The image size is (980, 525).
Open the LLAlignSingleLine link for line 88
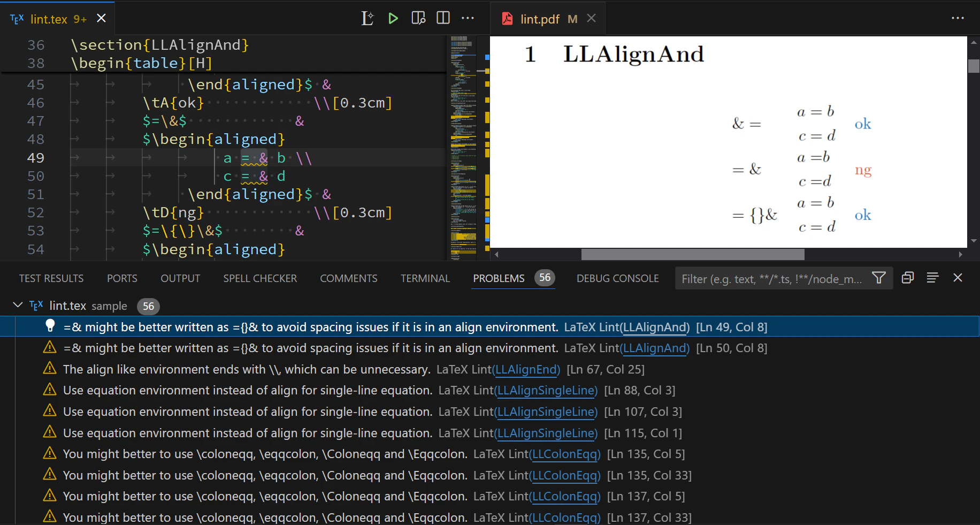click(547, 391)
